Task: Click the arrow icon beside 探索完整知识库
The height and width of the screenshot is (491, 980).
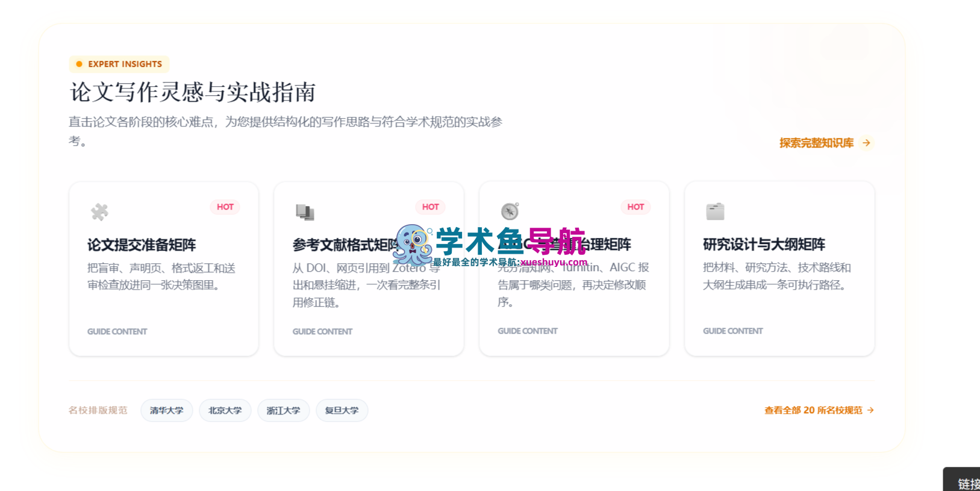Action: click(x=866, y=143)
